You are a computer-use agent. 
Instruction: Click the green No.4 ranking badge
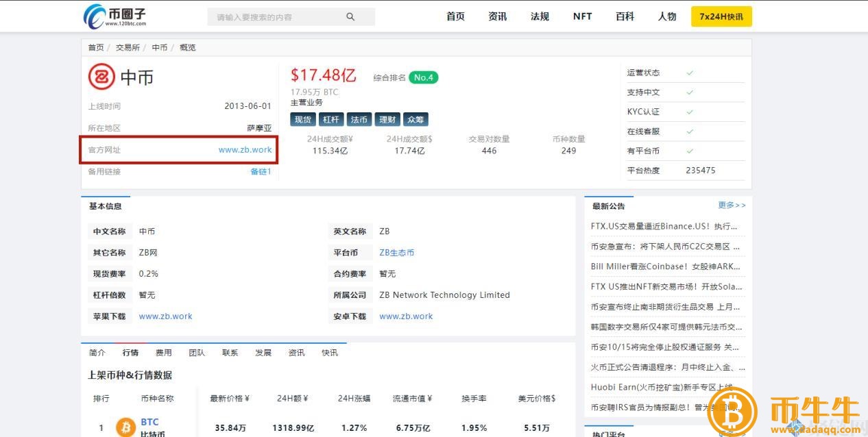[424, 77]
